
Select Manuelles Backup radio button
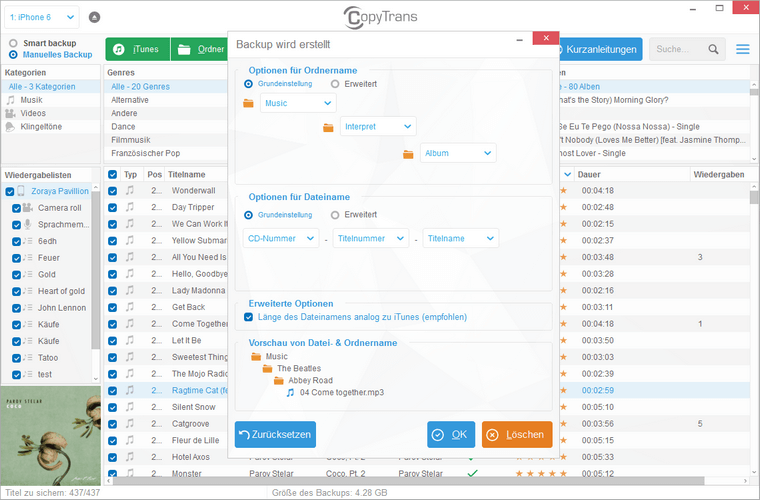pos(13,55)
